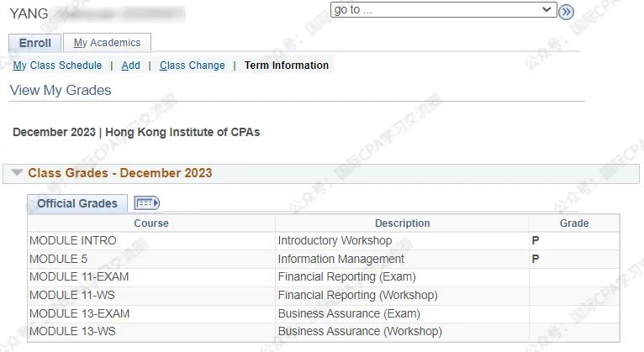
Task: Click the go button with double arrows
Action: coord(566,12)
